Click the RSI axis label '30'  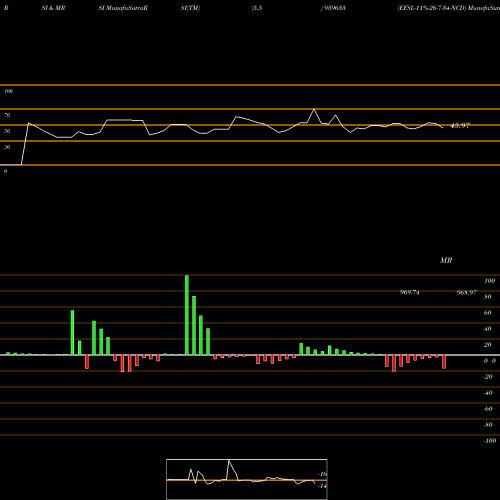pos(7,147)
